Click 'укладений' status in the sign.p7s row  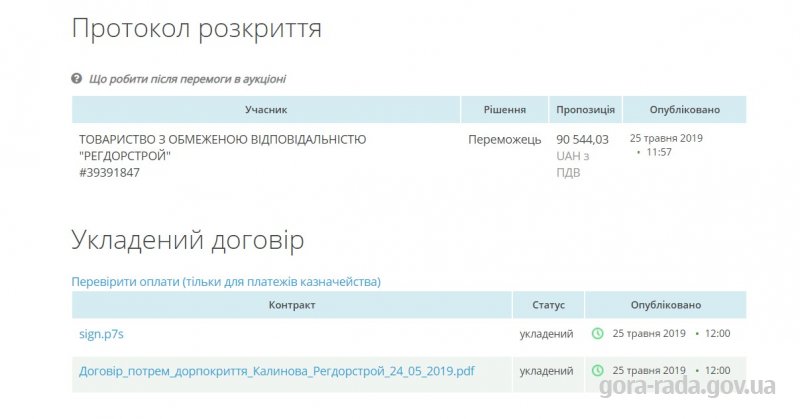coord(546,334)
